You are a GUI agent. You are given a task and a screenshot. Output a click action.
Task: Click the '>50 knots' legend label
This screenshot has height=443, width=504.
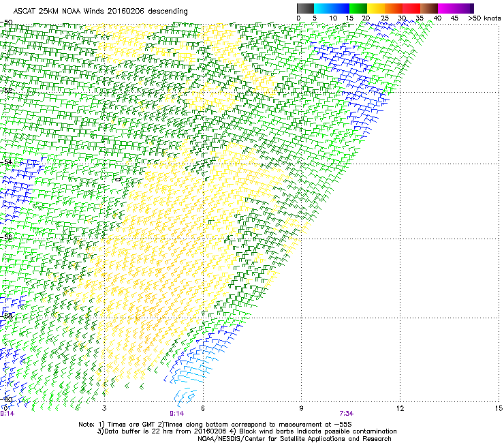[484, 18]
